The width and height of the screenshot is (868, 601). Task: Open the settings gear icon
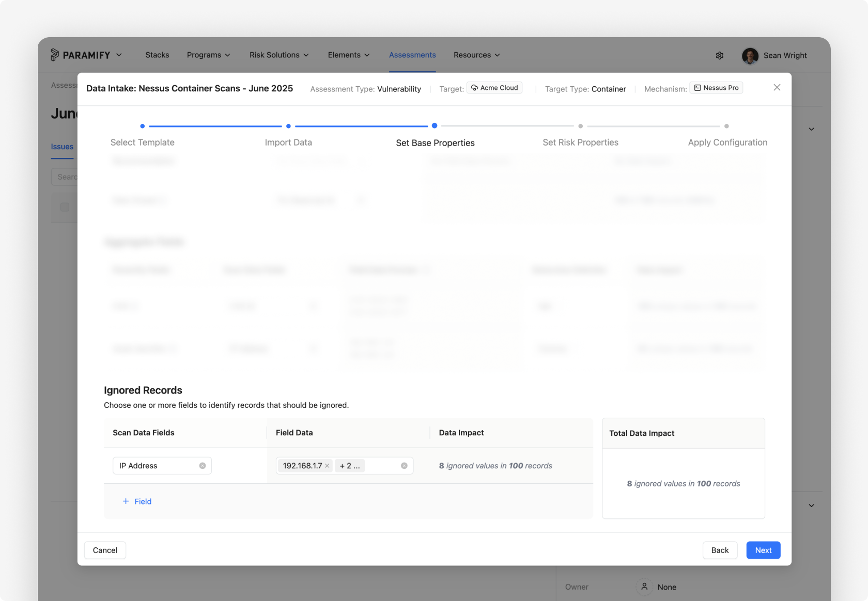click(720, 55)
